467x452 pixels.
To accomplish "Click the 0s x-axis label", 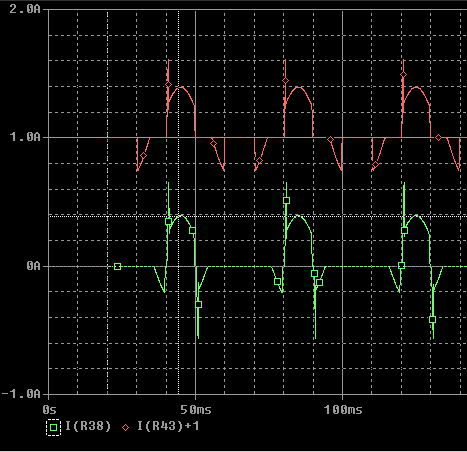I will click(x=49, y=410).
